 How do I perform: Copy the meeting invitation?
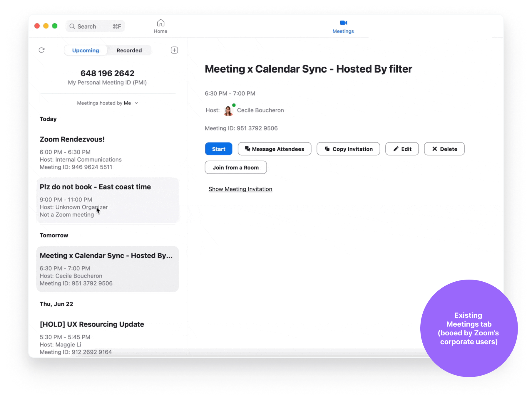coord(348,149)
